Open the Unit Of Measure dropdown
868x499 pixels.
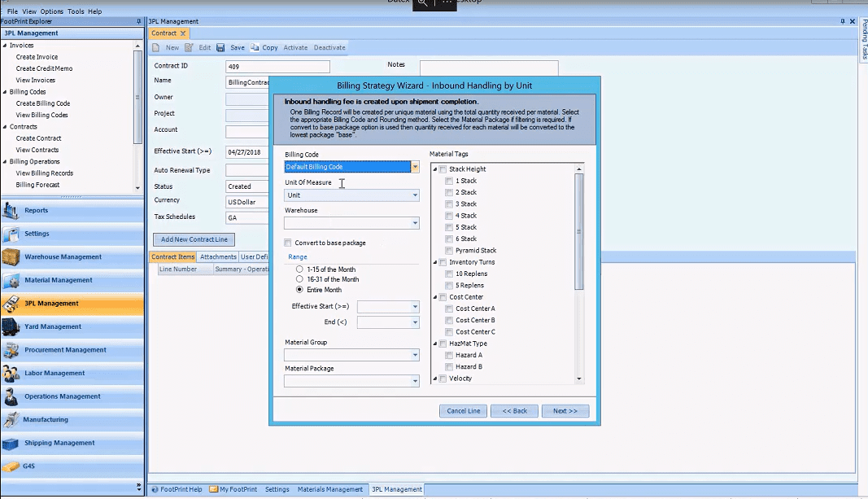415,195
